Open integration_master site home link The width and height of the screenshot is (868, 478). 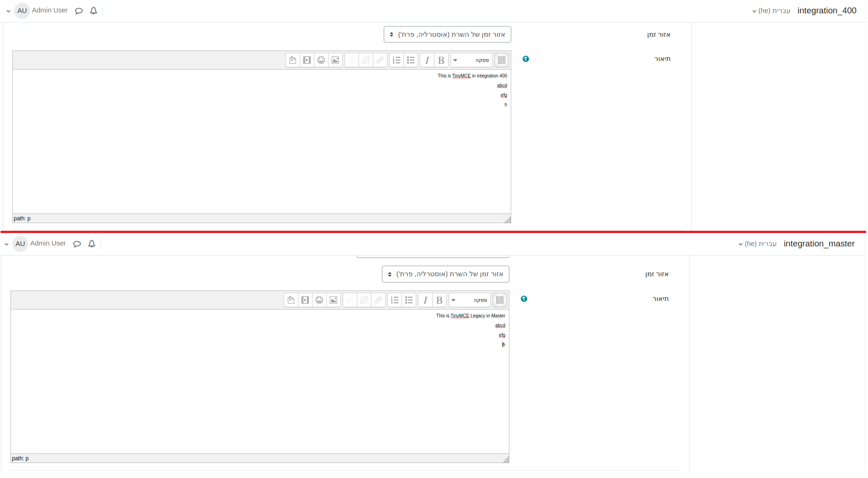tap(819, 244)
